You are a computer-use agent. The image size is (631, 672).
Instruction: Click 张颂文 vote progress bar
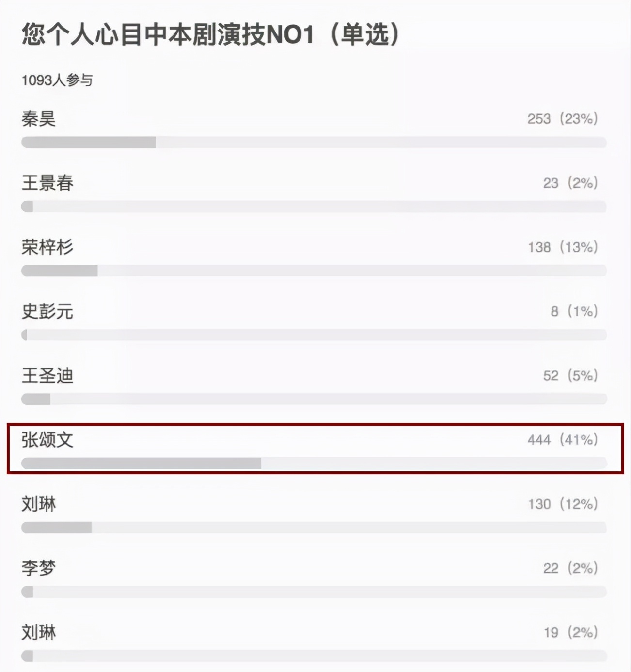[x=314, y=463]
